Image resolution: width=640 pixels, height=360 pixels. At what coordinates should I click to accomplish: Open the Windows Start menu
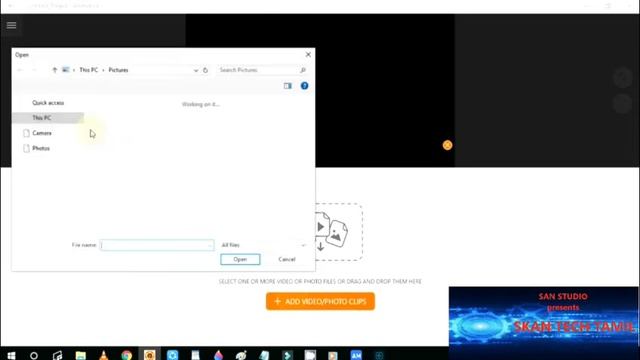(x=11, y=355)
